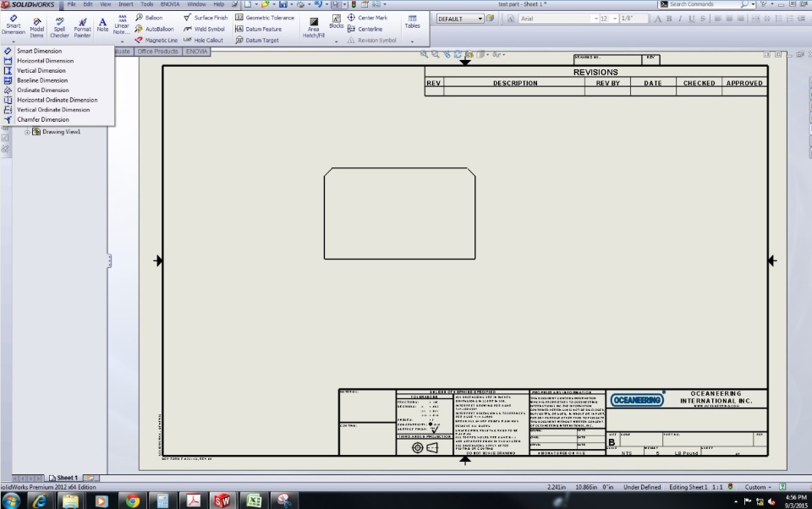Click the Smart Dimension toolbar button

[14, 25]
